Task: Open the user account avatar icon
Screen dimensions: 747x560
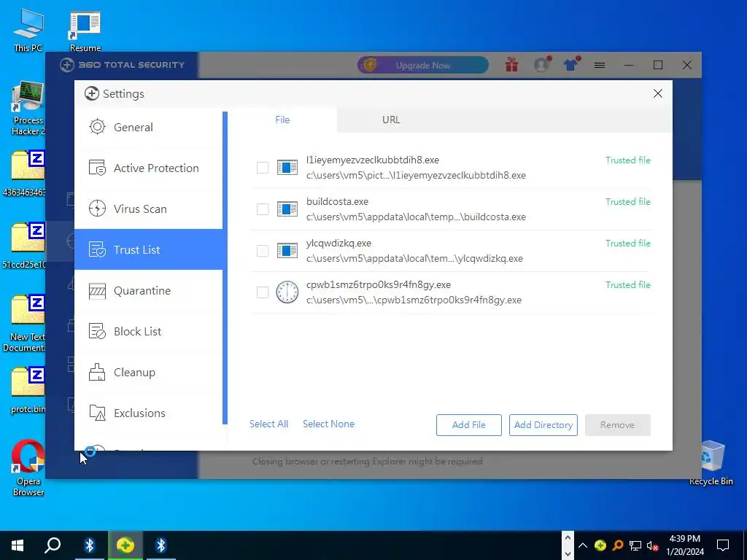Action: (542, 64)
